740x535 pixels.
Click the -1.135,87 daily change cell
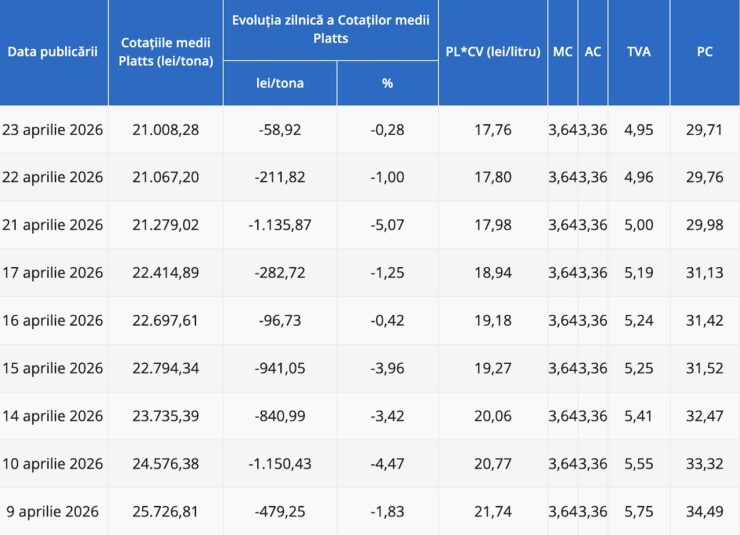pos(280,225)
